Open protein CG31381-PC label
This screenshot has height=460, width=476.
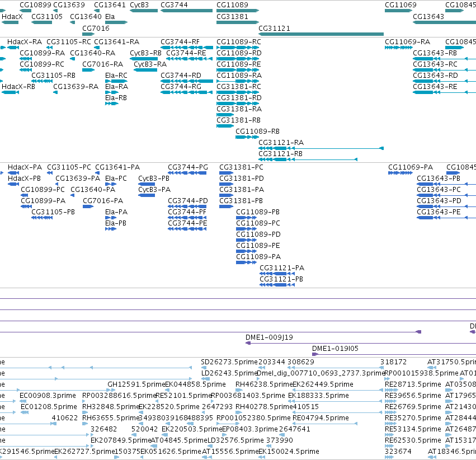click(x=241, y=167)
